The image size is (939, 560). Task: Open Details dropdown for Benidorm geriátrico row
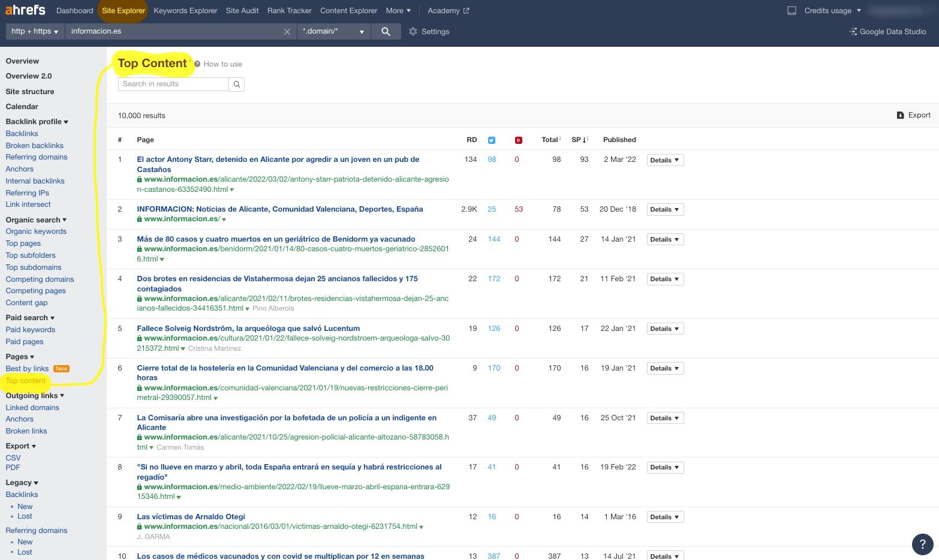[x=665, y=239]
